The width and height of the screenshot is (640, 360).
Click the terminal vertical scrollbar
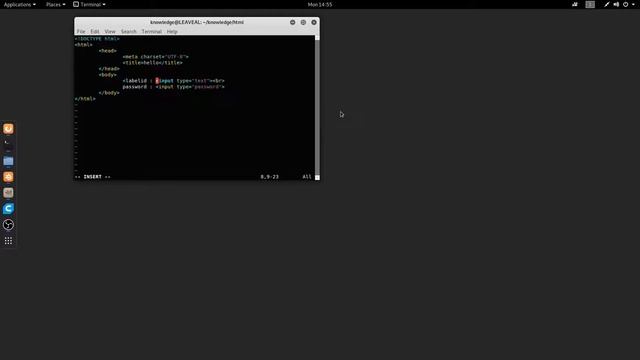tap(317, 107)
